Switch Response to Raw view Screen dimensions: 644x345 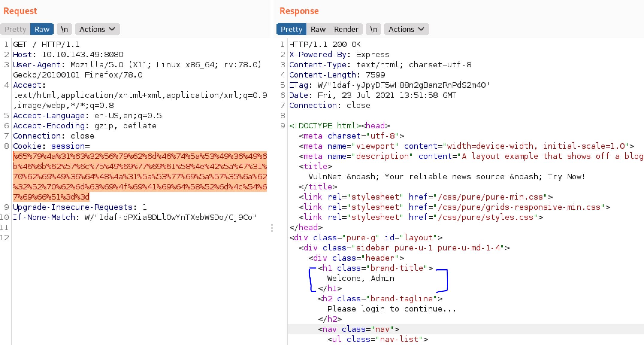click(x=318, y=29)
